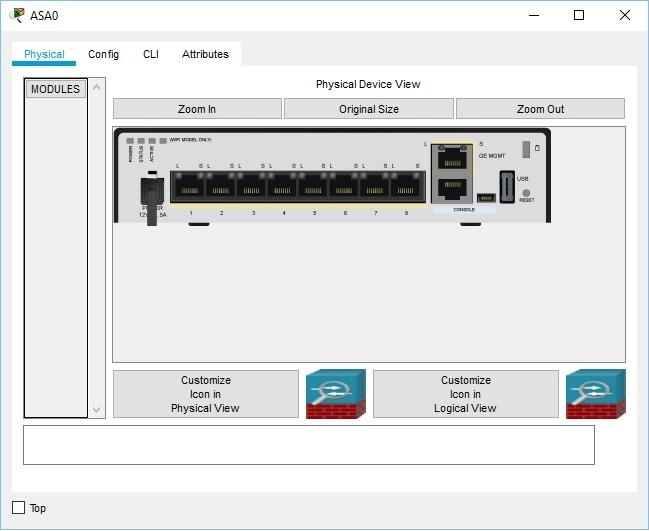649x531 pixels.
Task: Open the CLI tab
Action: [x=151, y=54]
